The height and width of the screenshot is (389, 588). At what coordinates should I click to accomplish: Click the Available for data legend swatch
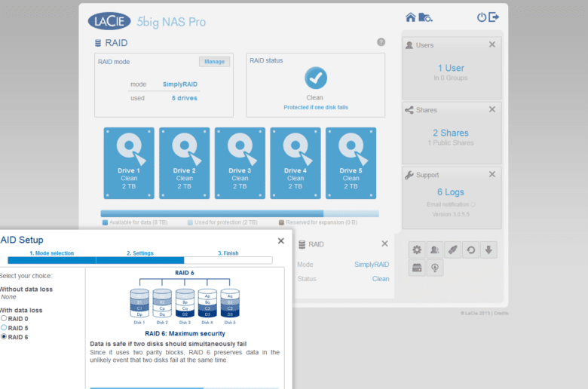pos(105,222)
